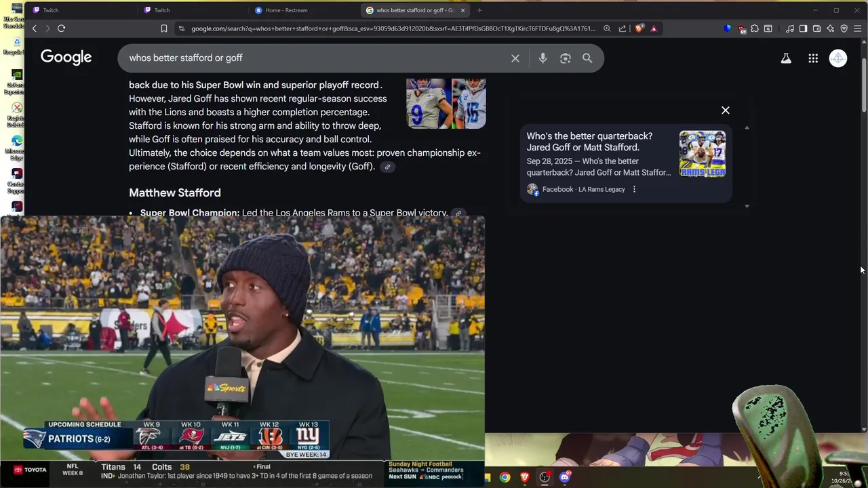Viewport: 868px width, 488px height.
Task: Open citation link after longevity (Goff)
Action: (x=388, y=167)
